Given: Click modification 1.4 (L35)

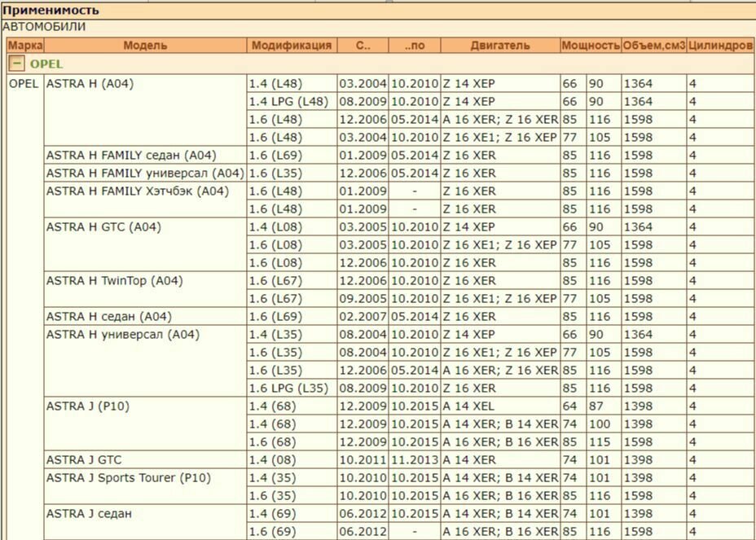Looking at the screenshot, I should (x=292, y=335).
